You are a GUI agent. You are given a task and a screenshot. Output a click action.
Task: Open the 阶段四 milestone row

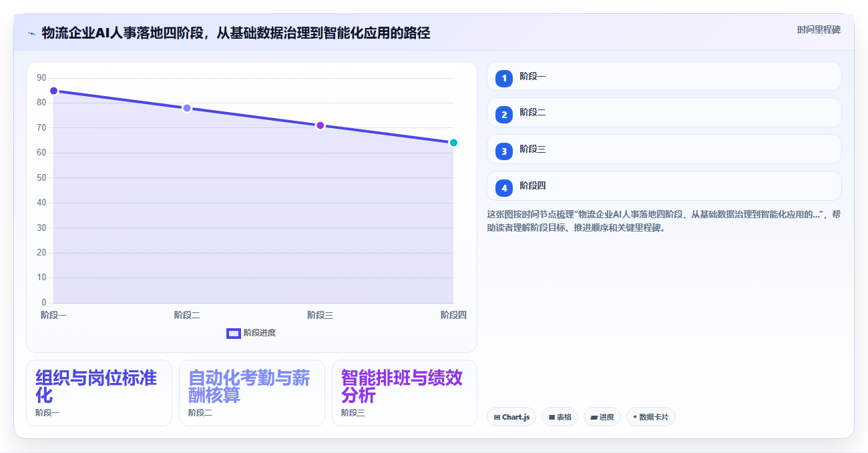point(664,186)
